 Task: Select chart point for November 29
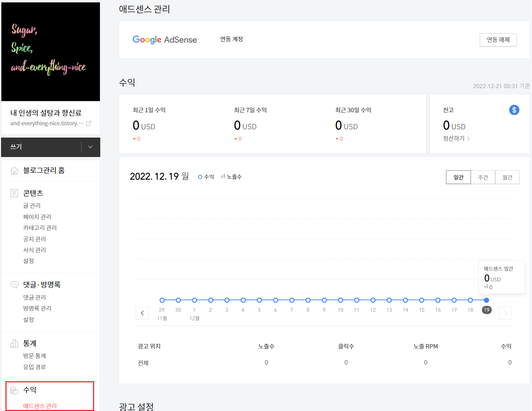point(162,300)
